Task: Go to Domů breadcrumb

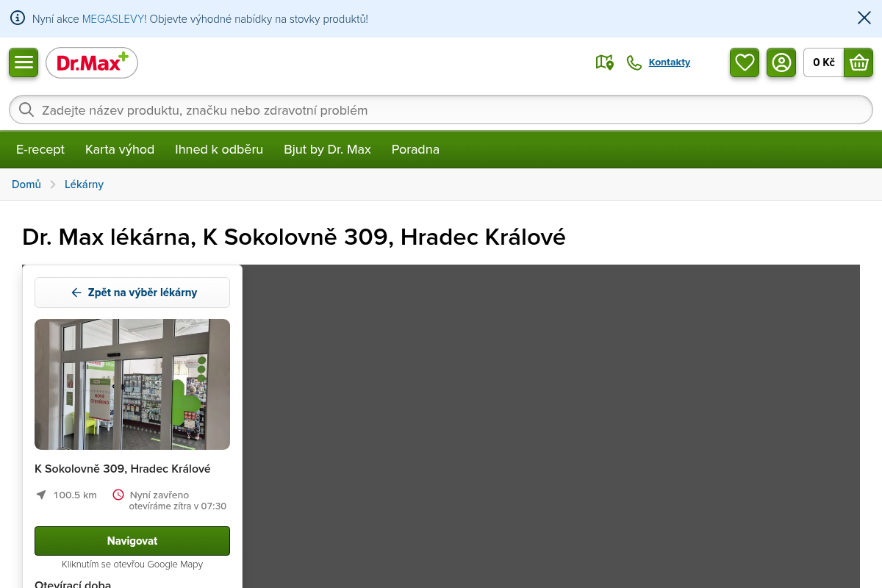Action: (x=26, y=184)
